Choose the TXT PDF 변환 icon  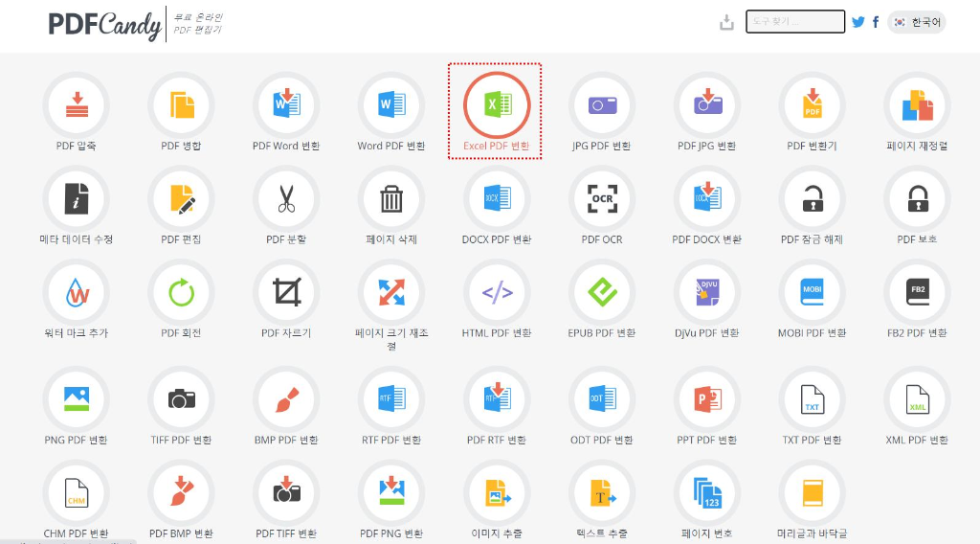[812, 399]
